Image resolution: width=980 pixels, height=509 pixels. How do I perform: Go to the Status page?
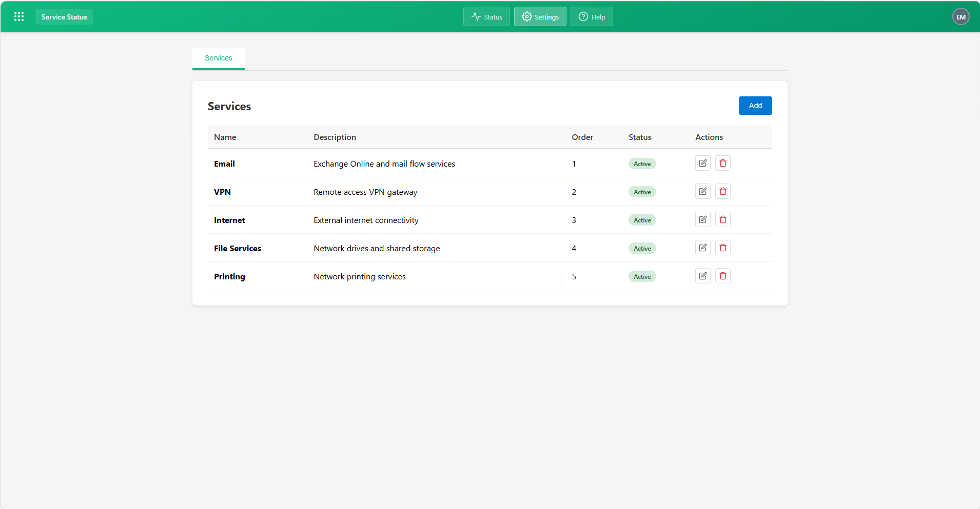(x=486, y=16)
